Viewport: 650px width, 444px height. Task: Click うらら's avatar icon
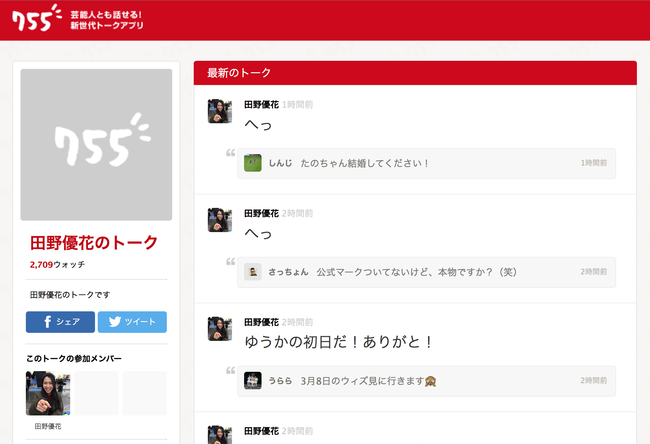253,381
